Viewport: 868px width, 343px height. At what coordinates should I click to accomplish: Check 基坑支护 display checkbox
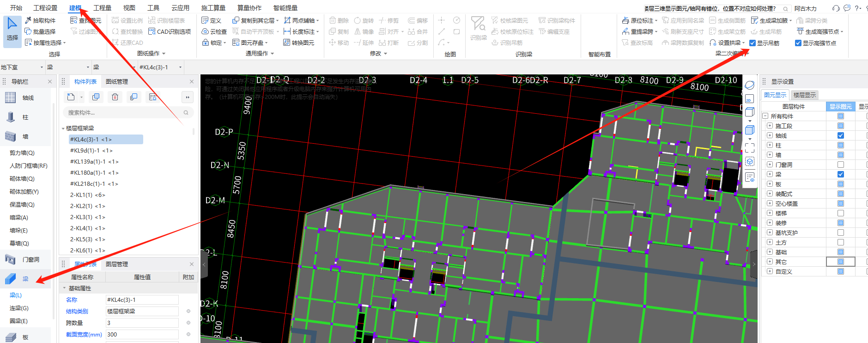coord(841,233)
